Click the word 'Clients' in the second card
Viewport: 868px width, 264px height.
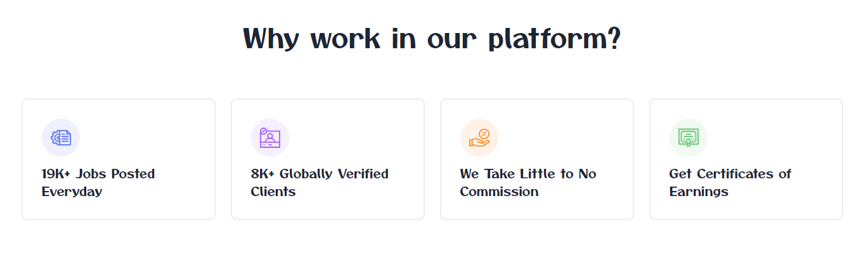tap(273, 192)
